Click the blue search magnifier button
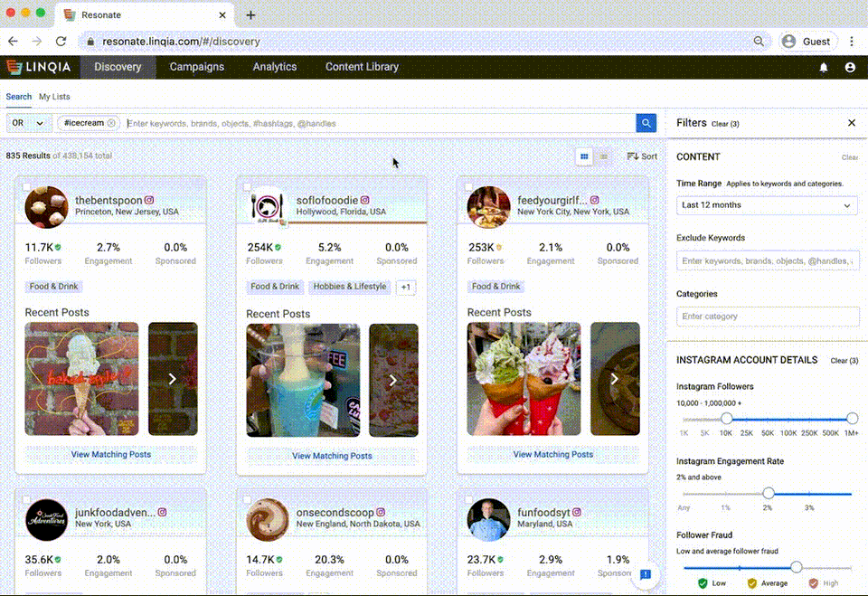The width and height of the screenshot is (868, 596). pyautogui.click(x=646, y=123)
